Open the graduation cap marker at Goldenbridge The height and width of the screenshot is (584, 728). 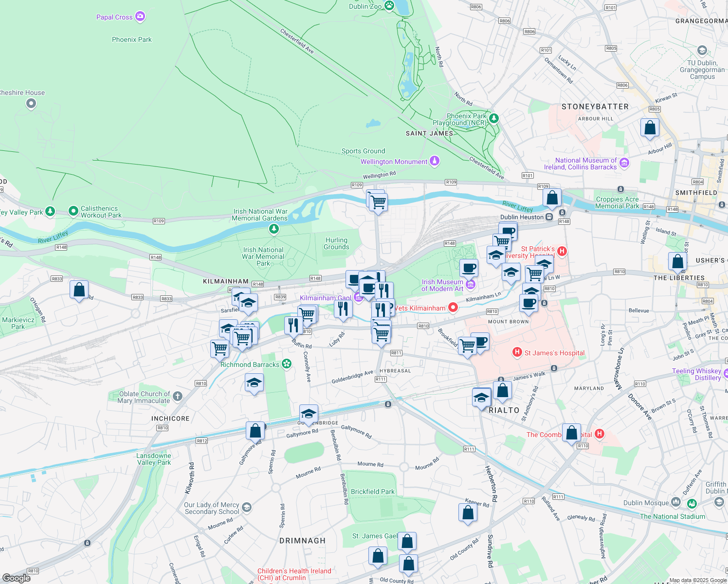coord(309,415)
